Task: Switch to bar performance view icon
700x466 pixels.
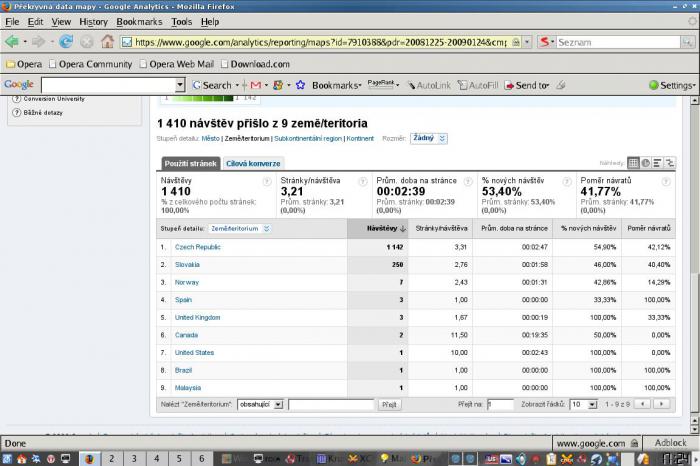Action: coord(657,163)
